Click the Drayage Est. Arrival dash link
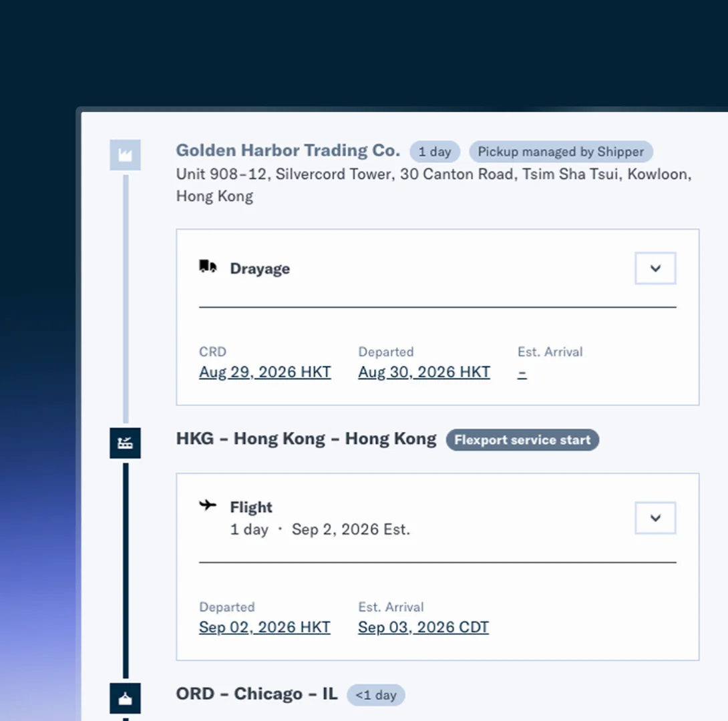This screenshot has width=728, height=721. click(522, 372)
